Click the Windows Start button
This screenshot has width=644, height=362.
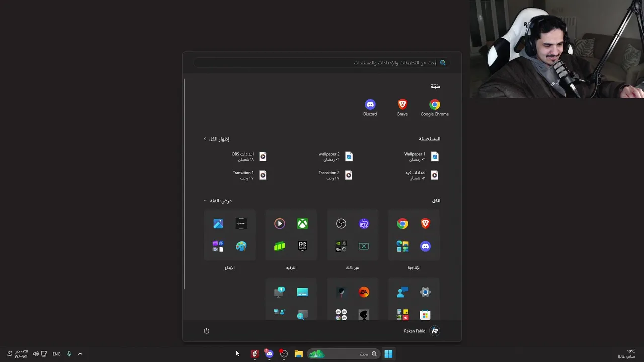click(388, 354)
